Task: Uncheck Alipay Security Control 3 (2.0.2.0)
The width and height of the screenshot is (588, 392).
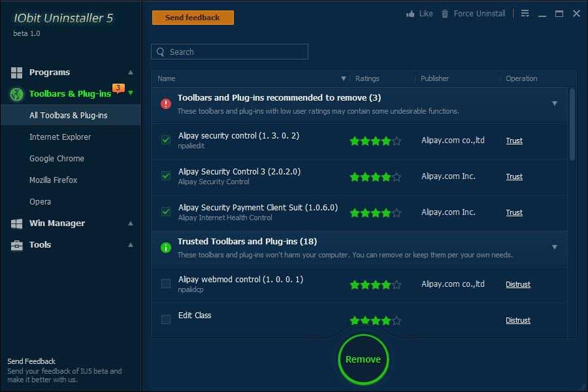Action: pos(166,176)
